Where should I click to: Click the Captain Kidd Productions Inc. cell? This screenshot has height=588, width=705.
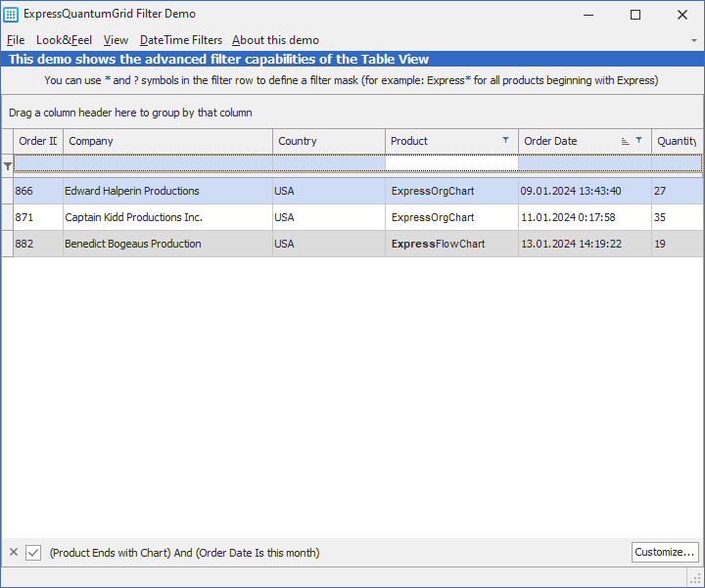(x=167, y=217)
